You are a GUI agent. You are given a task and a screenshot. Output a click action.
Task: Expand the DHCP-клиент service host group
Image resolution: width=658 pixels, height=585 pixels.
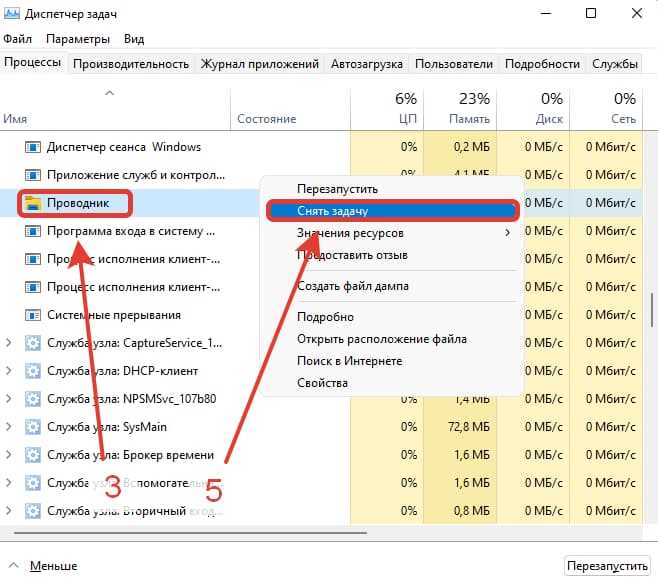[x=8, y=371]
